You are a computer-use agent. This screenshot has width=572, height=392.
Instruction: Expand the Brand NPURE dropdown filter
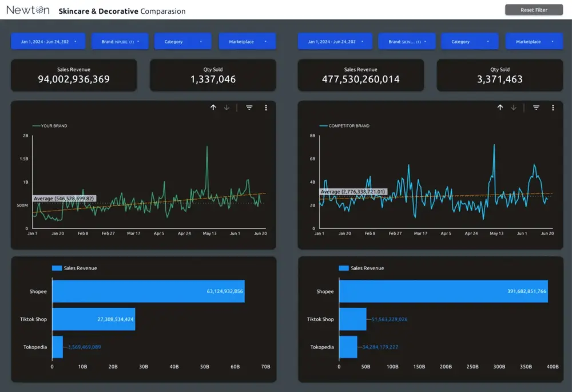point(120,41)
